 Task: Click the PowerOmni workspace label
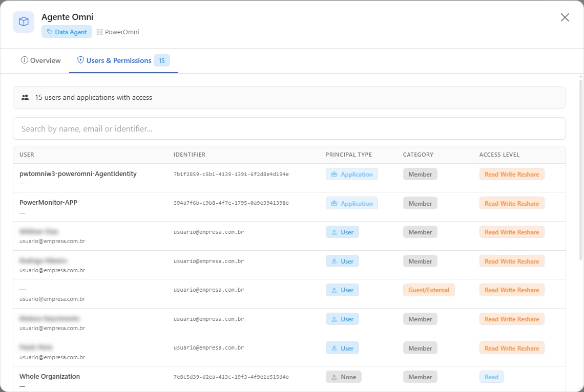coord(118,32)
